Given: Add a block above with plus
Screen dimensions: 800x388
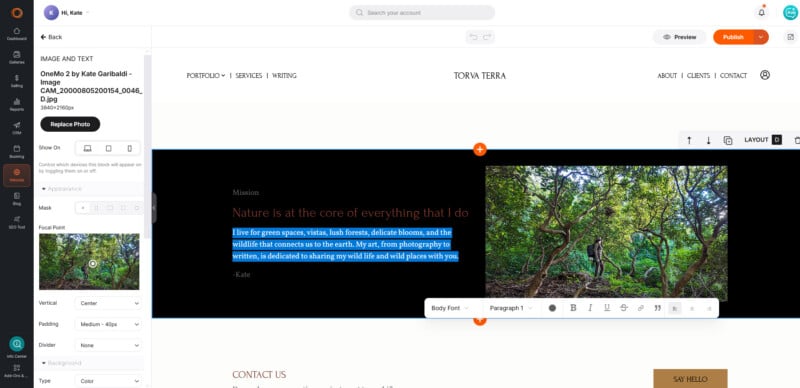Looking at the screenshot, I should click(480, 149).
